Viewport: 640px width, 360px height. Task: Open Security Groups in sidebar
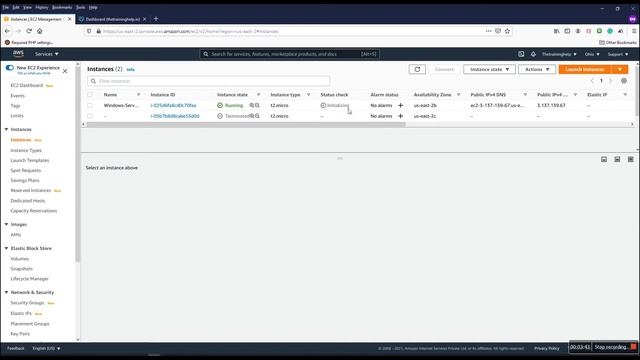(x=27, y=303)
